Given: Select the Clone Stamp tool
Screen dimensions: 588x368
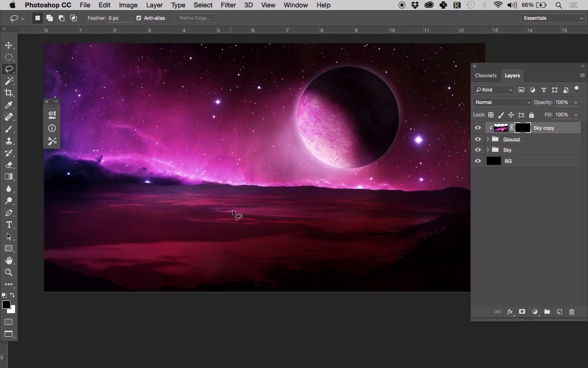Looking at the screenshot, I should pos(9,141).
